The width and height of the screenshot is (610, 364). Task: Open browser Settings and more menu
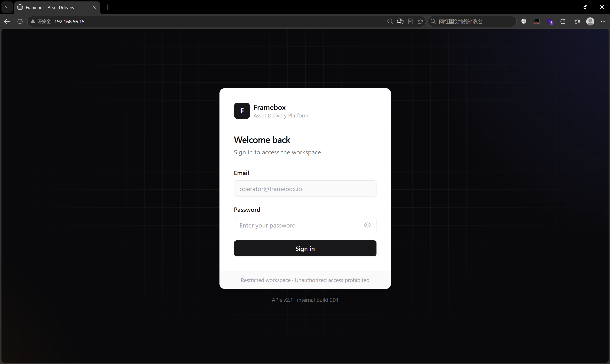click(x=603, y=22)
